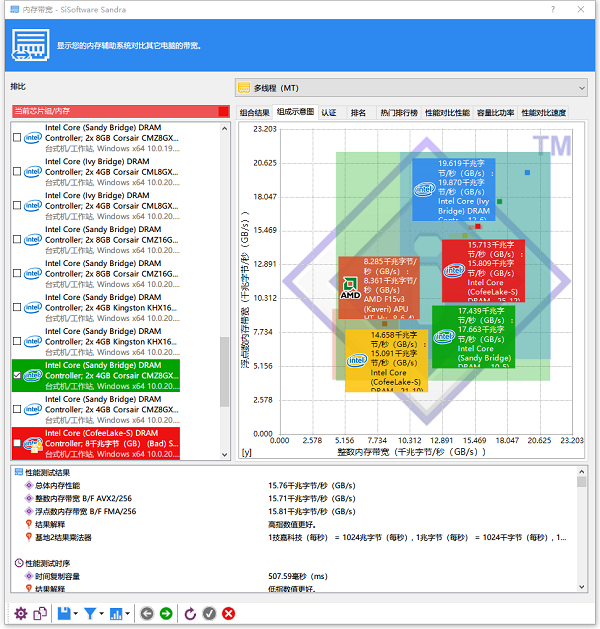This screenshot has width=600, height=629.
Task: Click the small green data point on chart
Action: coord(499,201)
